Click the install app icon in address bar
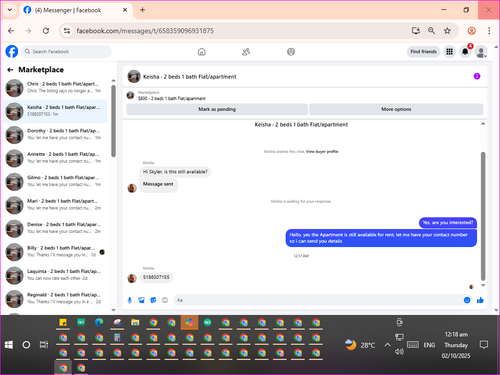 point(416,31)
